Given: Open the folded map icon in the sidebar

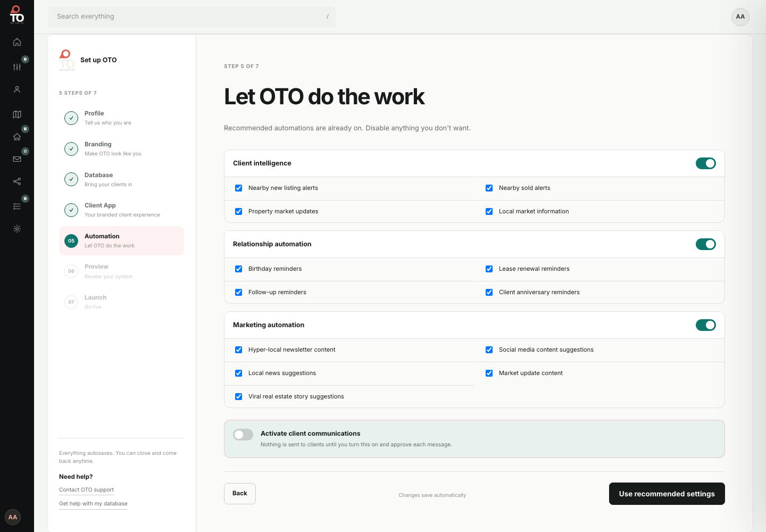Looking at the screenshot, I should [x=17, y=114].
